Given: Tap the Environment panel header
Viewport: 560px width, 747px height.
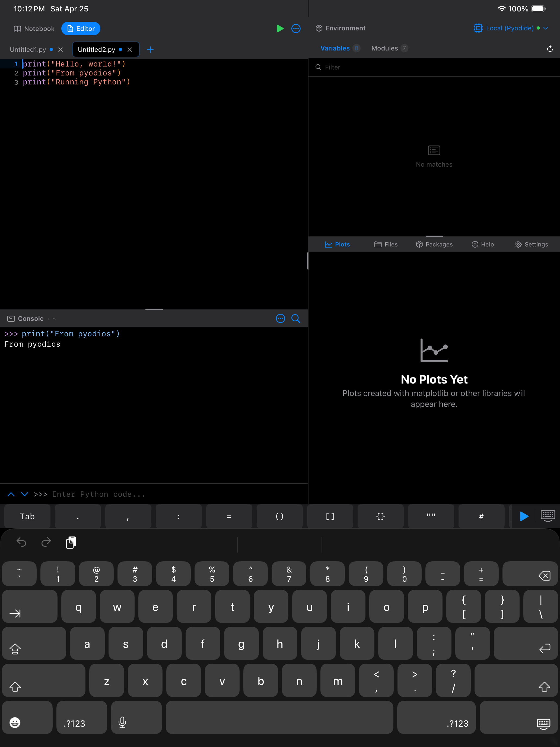Looking at the screenshot, I should tap(341, 29).
